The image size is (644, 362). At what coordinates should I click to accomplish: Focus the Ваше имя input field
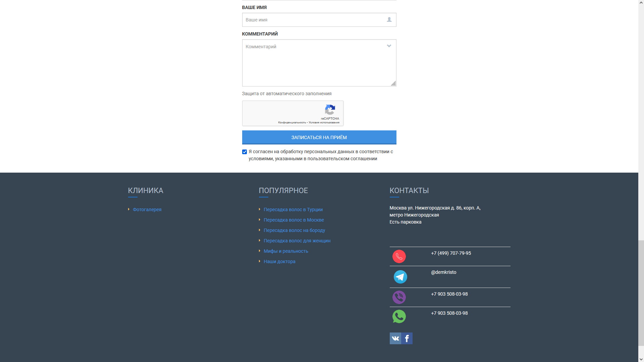(x=319, y=20)
